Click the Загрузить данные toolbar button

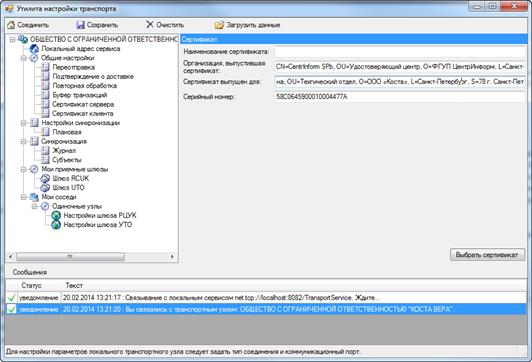(248, 25)
